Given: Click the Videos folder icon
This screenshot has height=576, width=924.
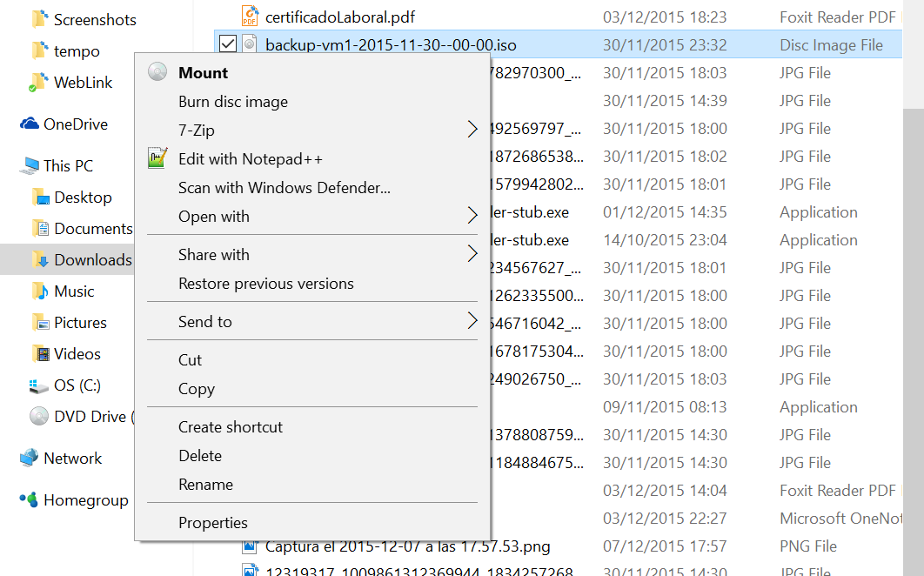Looking at the screenshot, I should [x=41, y=354].
